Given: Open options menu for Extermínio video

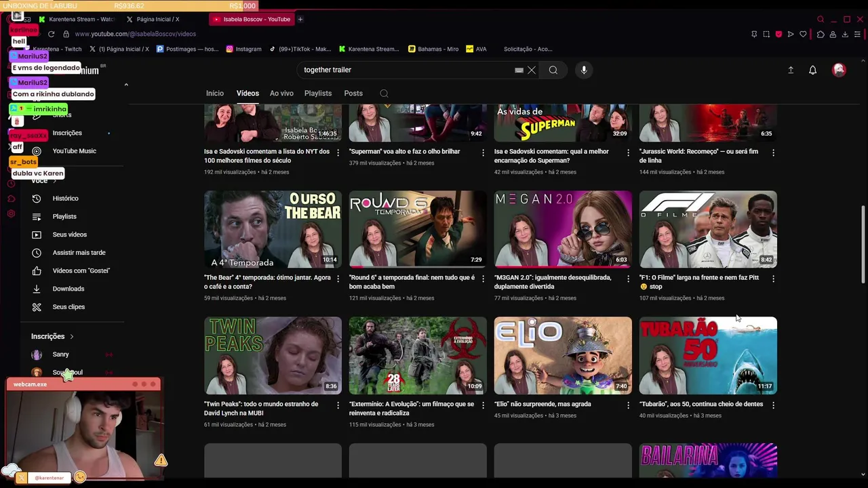Looking at the screenshot, I should point(483,405).
